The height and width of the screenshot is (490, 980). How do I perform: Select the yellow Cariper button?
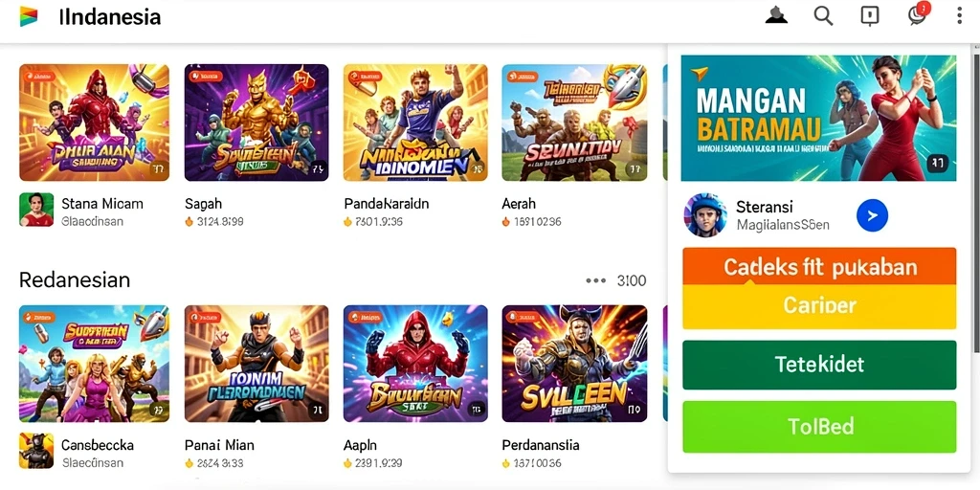pos(819,306)
